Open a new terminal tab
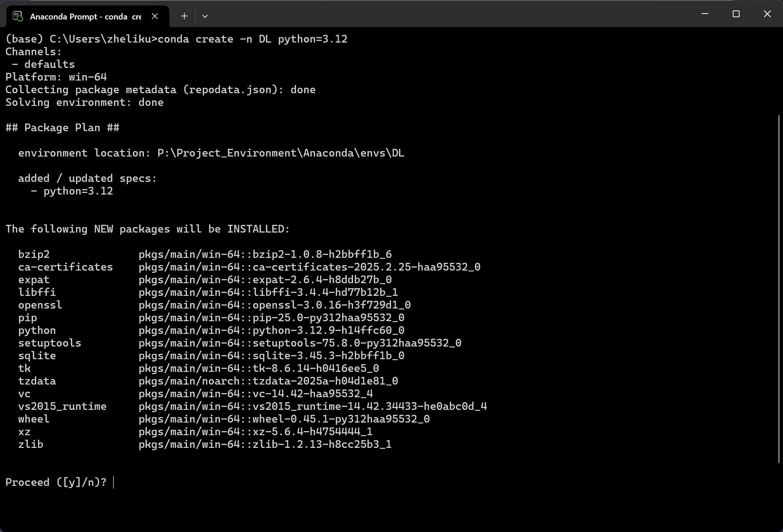Screen dimensions: 783x532 [x=184, y=16]
